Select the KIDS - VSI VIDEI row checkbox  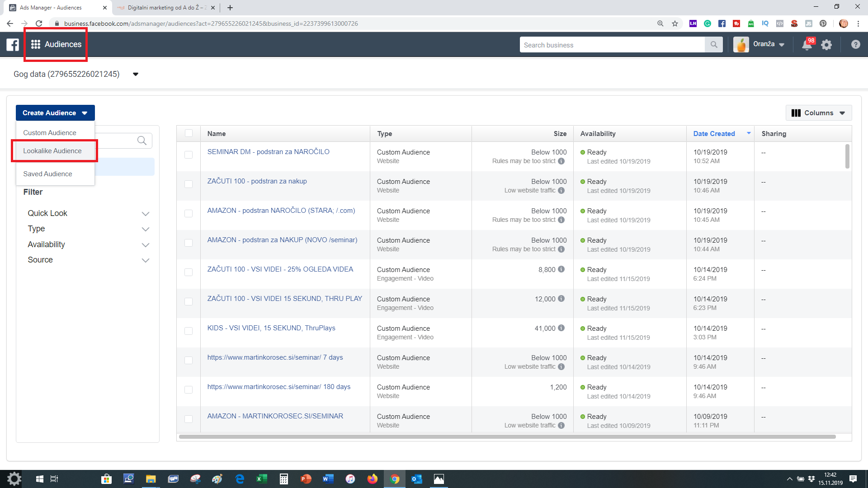point(189,331)
